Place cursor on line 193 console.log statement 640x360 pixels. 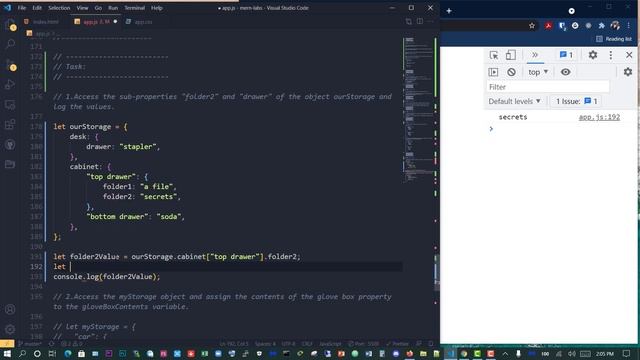(107, 277)
